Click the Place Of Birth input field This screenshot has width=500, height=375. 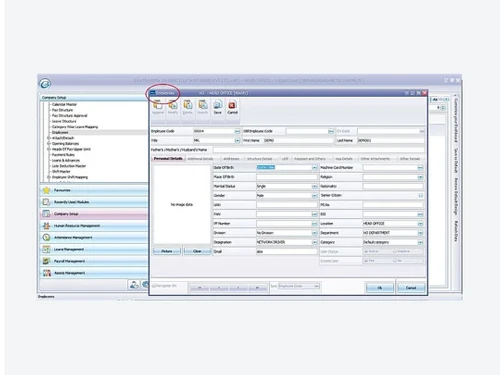point(286,177)
